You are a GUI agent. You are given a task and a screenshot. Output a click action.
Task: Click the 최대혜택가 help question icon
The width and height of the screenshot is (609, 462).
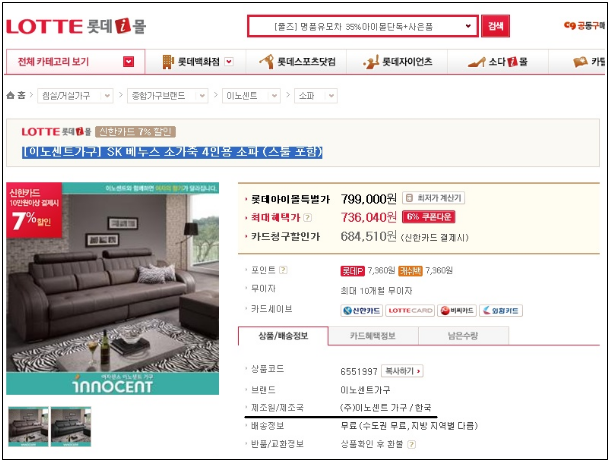(x=307, y=217)
